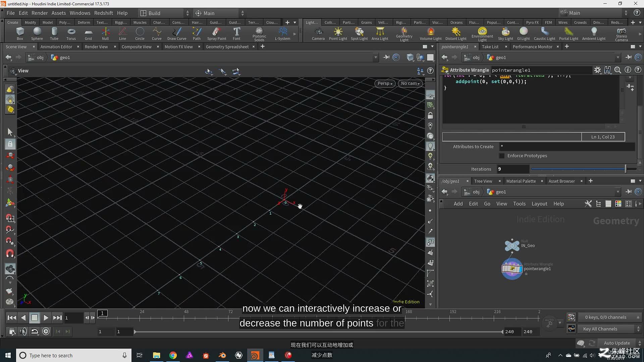644x362 pixels.
Task: Select the Platonic Solids tool
Action: click(259, 34)
